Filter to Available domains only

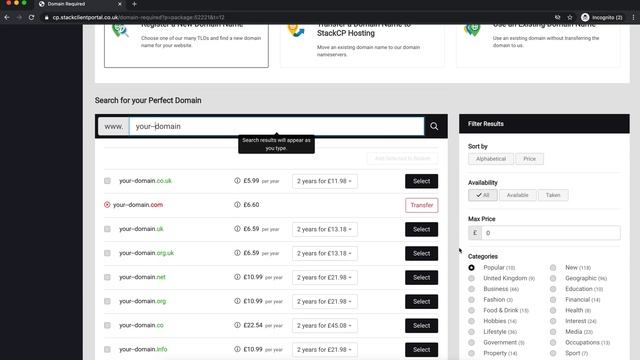pyautogui.click(x=518, y=195)
